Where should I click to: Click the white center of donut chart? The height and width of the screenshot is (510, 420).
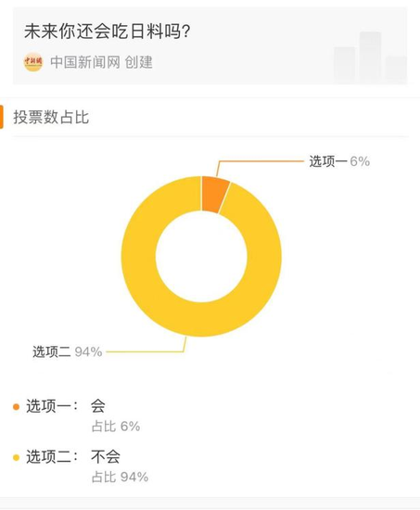click(201, 256)
